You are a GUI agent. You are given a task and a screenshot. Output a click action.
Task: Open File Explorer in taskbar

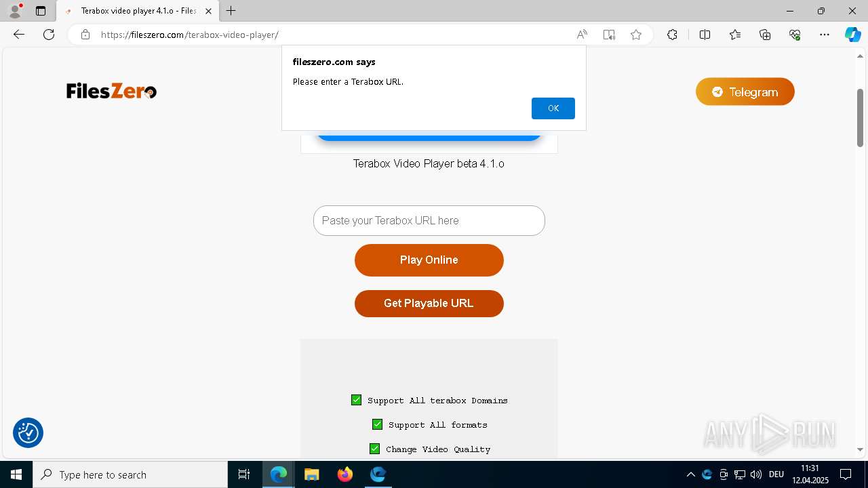(311, 474)
